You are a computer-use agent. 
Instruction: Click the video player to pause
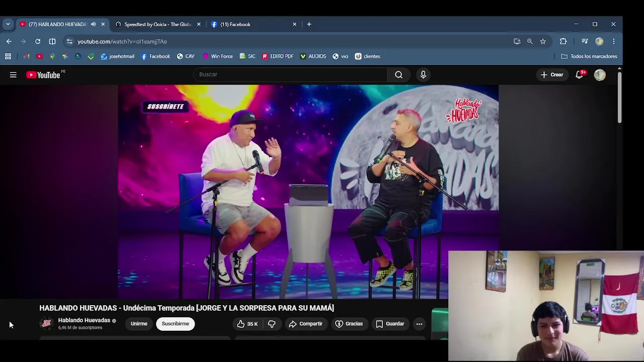coord(308,192)
